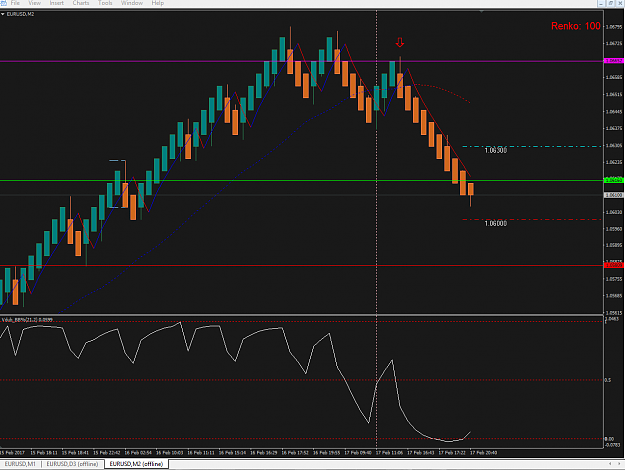Image resolution: width=625 pixels, height=470 pixels.
Task: Click the application icon left of File
Action: coord(3,3)
